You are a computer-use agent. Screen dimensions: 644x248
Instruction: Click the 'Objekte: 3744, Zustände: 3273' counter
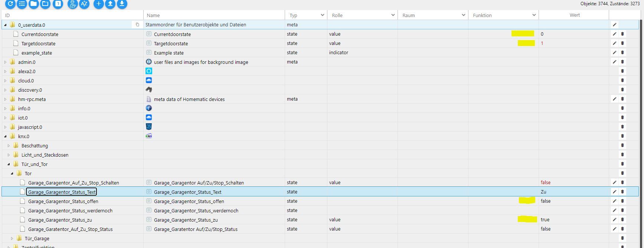pyautogui.click(x=610, y=4)
